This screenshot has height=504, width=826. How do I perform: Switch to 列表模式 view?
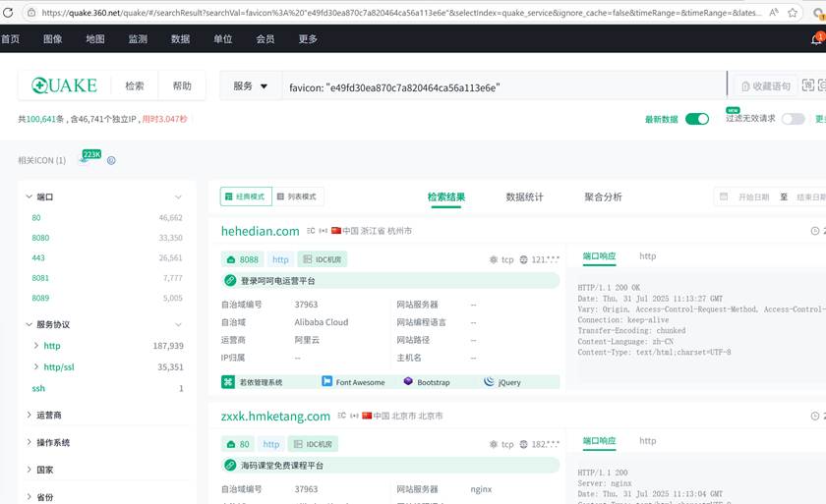[x=297, y=196]
